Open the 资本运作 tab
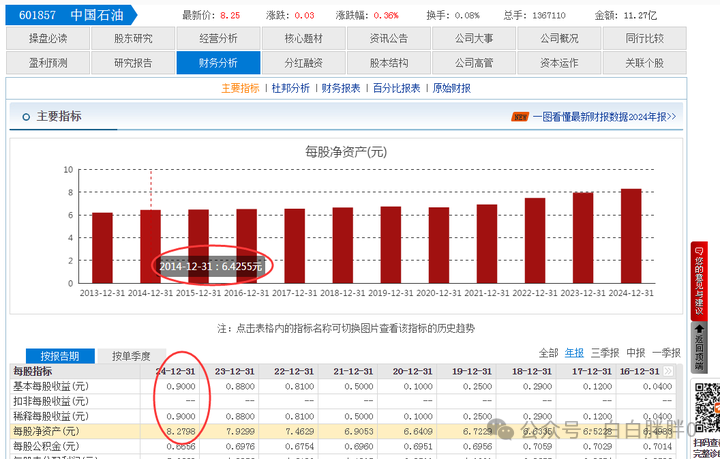Screen dimensions: 720x459 (x=559, y=62)
